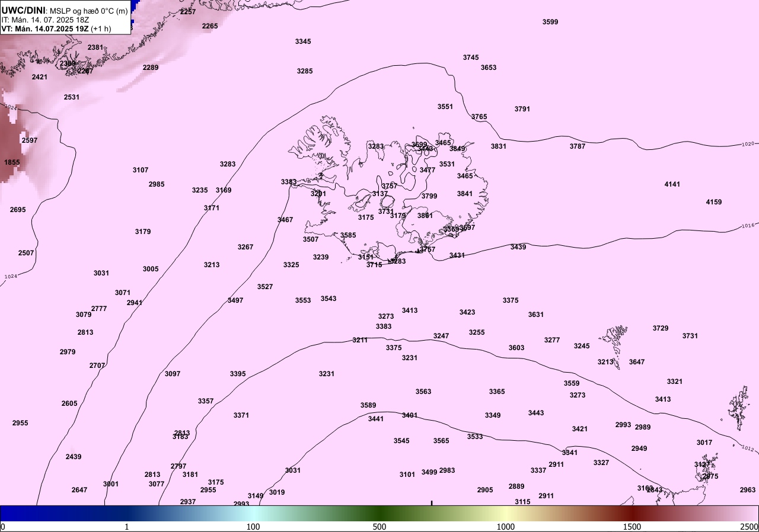The height and width of the screenshot is (532, 759).
Task: Select the 3439 value south-east of Iceland
Action: coord(518,247)
